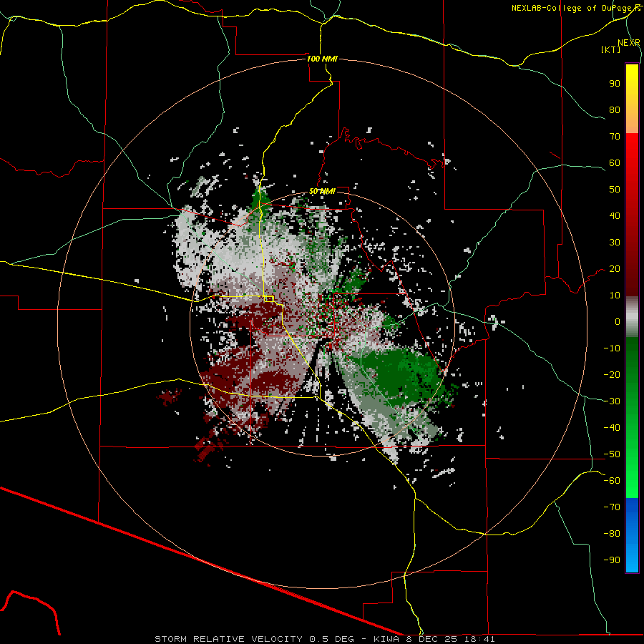Image resolution: width=644 pixels, height=644 pixels.
Task: Click the 20 value on the velocity scale
Action: (x=615, y=269)
